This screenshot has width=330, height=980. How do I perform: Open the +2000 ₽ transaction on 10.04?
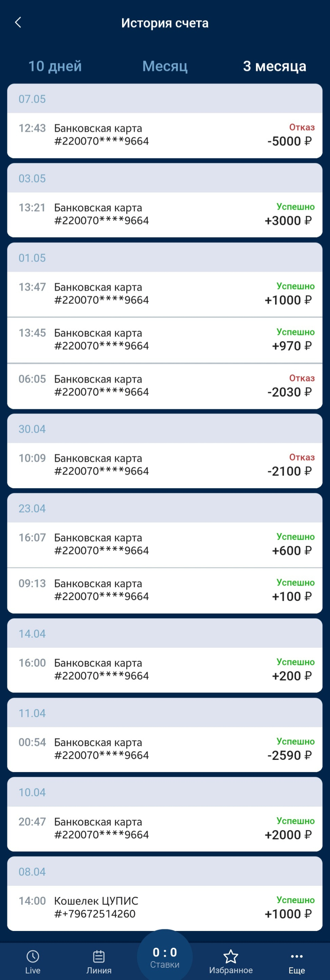[x=165, y=829]
